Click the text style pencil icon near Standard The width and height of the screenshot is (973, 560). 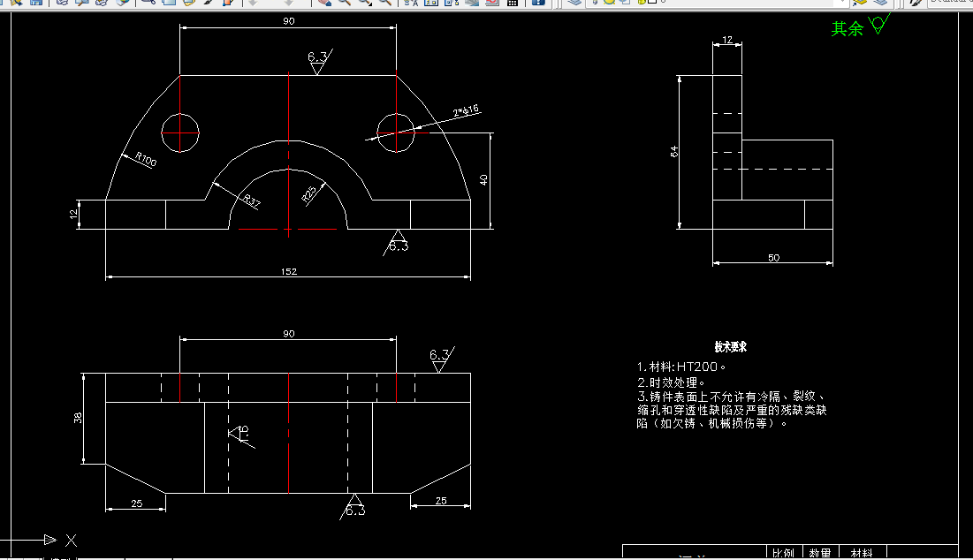tap(915, 4)
